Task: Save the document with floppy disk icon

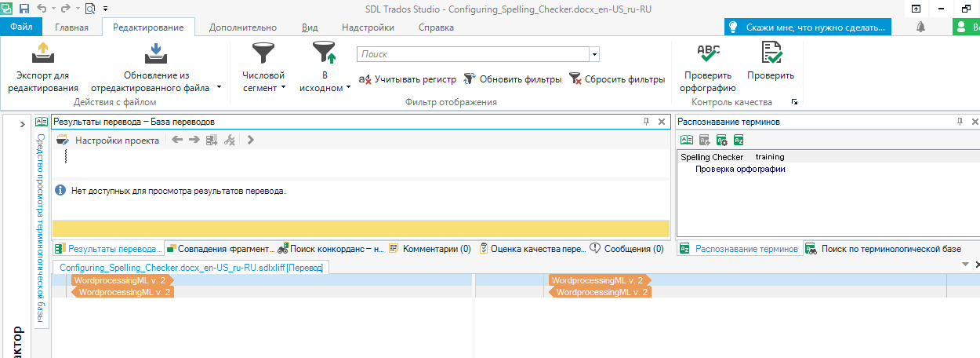Action: point(24,9)
